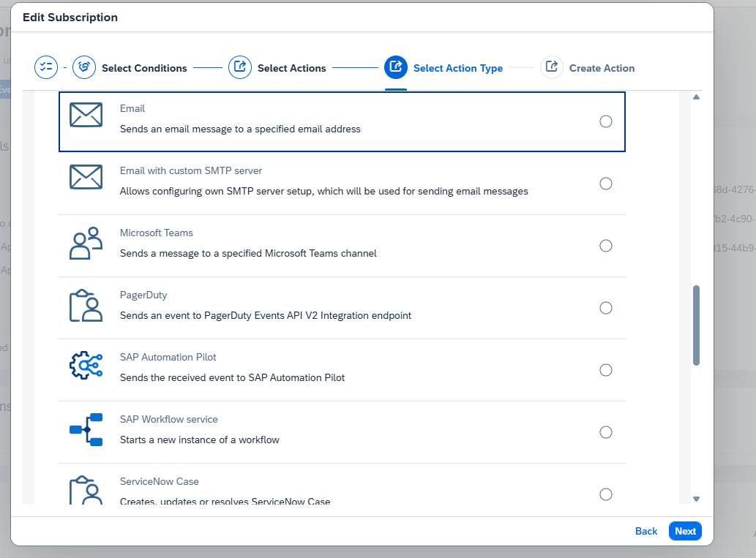Click the custom SMTP server envelope icon
The image size is (756, 558).
click(x=86, y=177)
